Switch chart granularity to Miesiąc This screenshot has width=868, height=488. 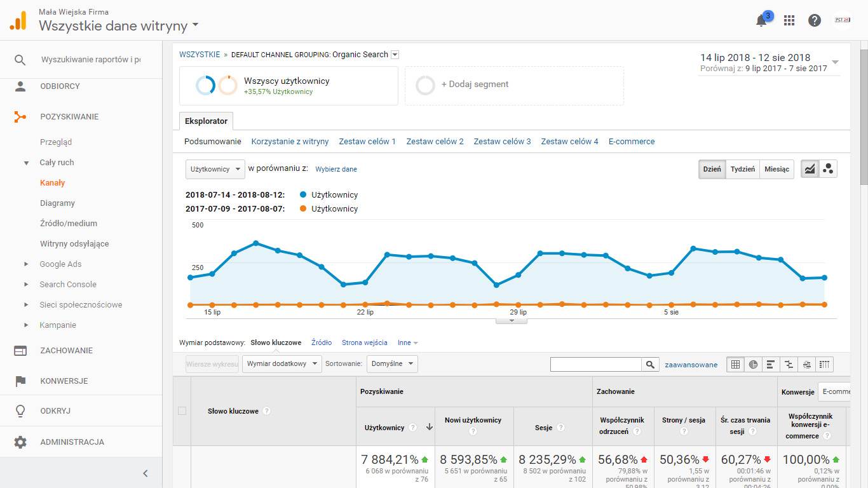[776, 169]
